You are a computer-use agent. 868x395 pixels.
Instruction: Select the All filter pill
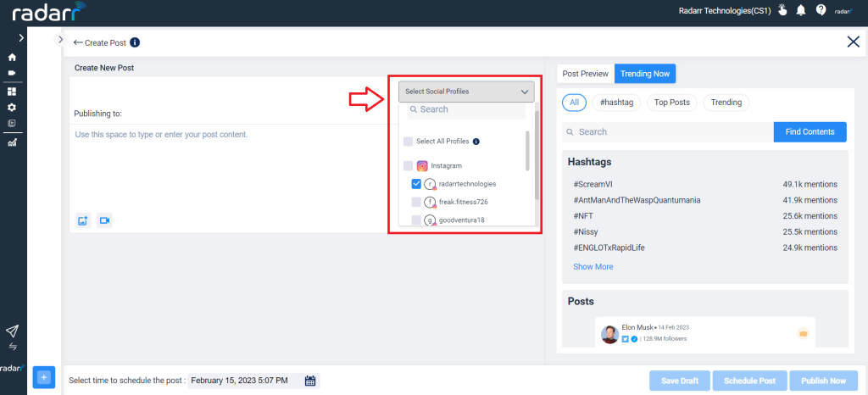(574, 103)
